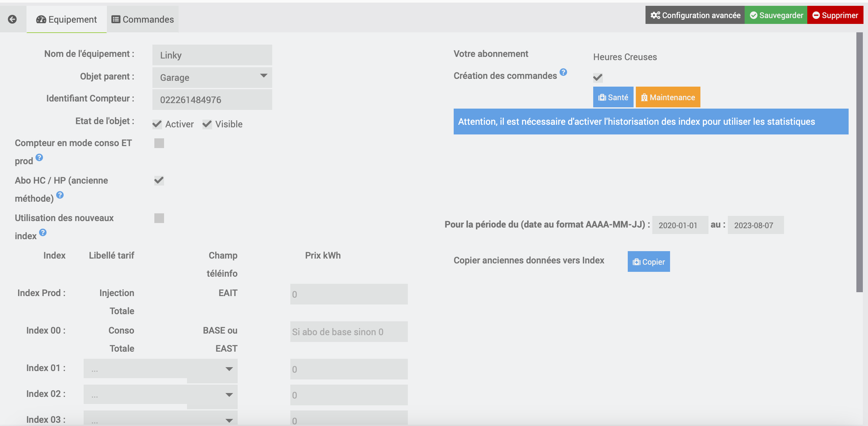Click help icon beside Abo HC / HP
The width and height of the screenshot is (868, 426).
60,195
